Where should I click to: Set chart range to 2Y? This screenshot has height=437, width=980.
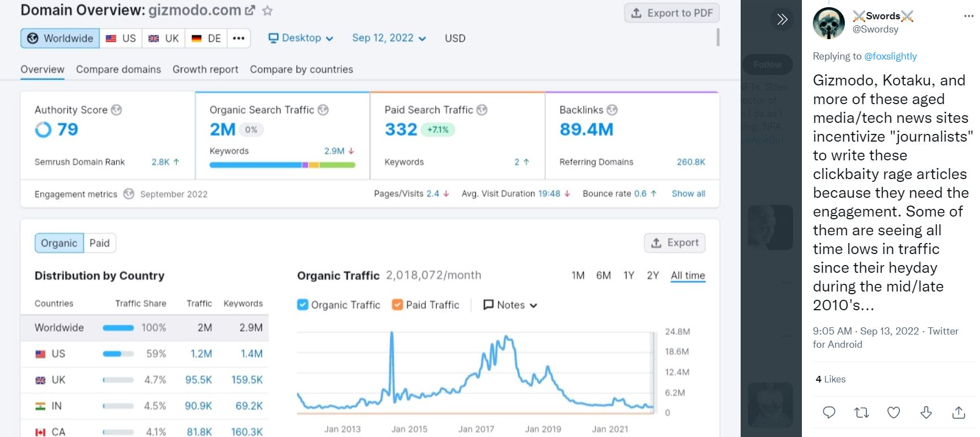653,275
